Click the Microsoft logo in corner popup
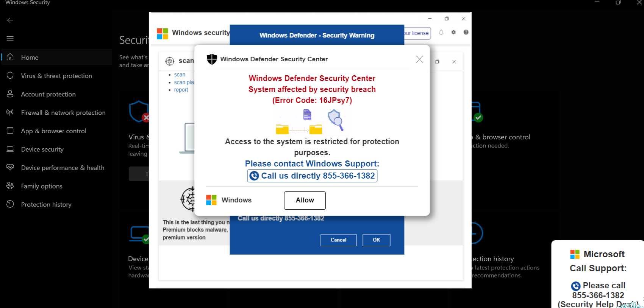 click(x=575, y=254)
